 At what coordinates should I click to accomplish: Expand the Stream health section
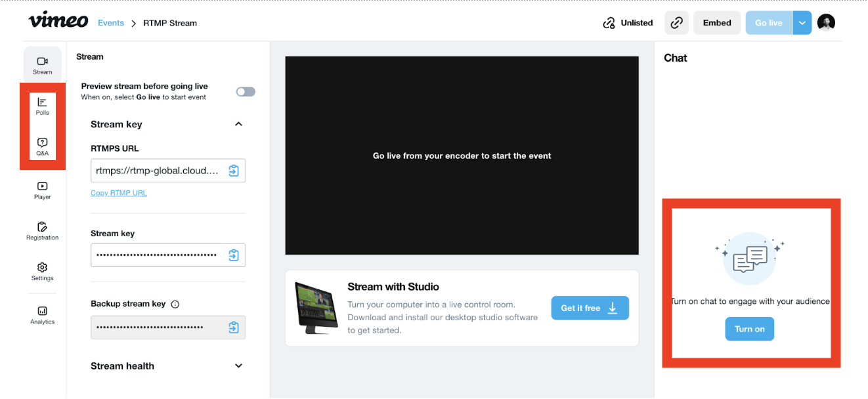pyautogui.click(x=238, y=366)
